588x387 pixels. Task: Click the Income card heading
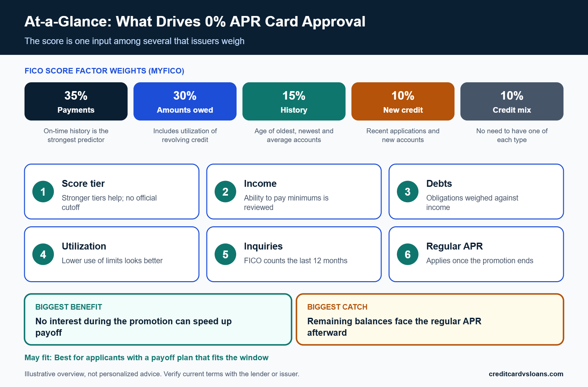coord(260,184)
